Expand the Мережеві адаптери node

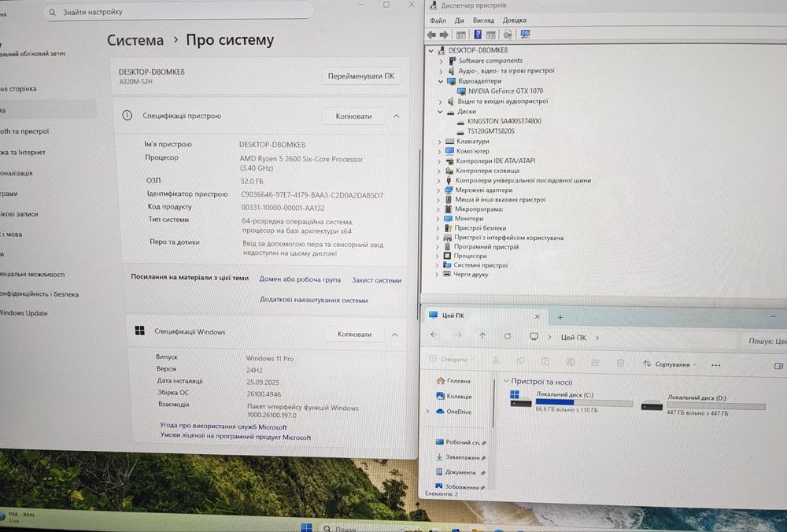point(438,190)
